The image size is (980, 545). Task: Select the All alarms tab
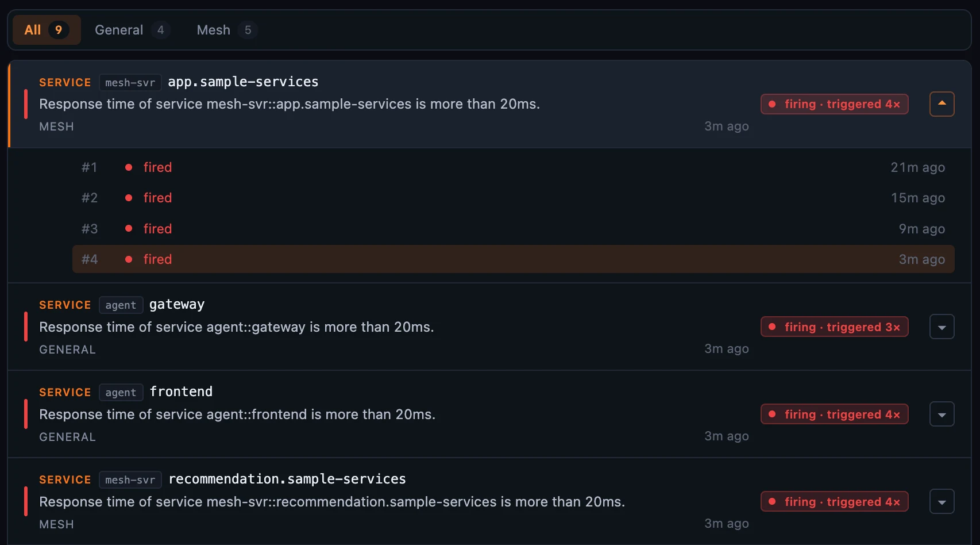pos(46,30)
